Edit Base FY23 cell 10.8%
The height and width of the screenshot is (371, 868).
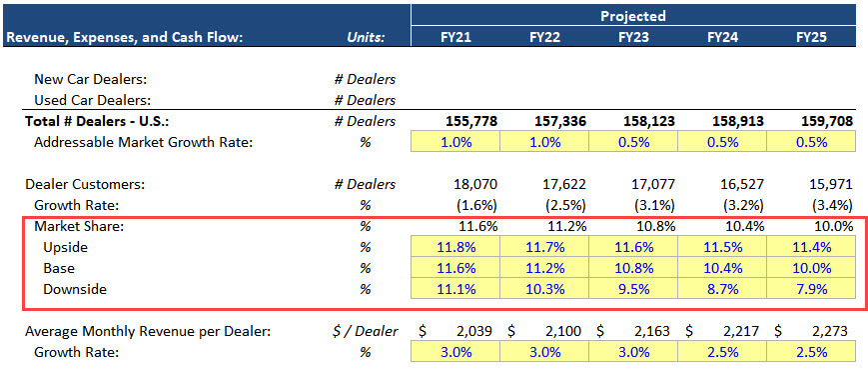(x=633, y=268)
